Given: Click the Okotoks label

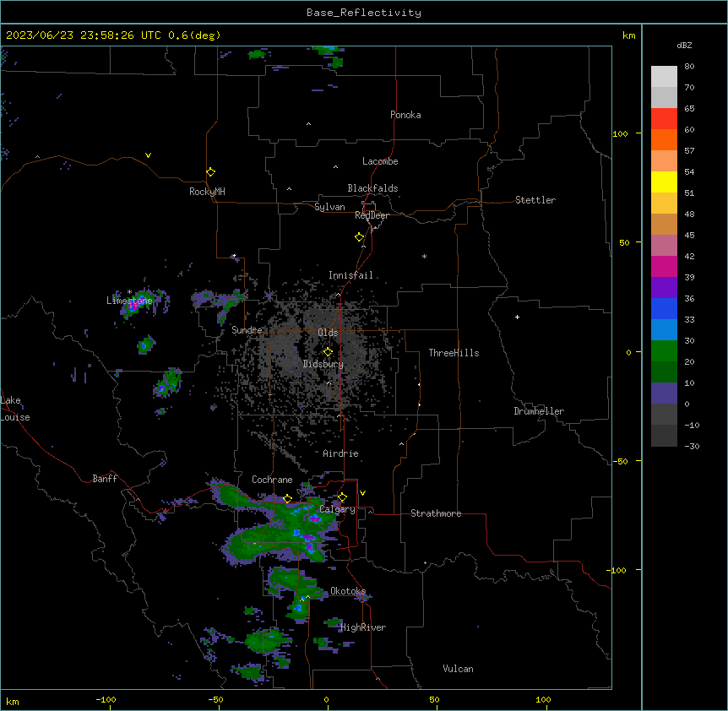Looking at the screenshot, I should [x=348, y=591].
